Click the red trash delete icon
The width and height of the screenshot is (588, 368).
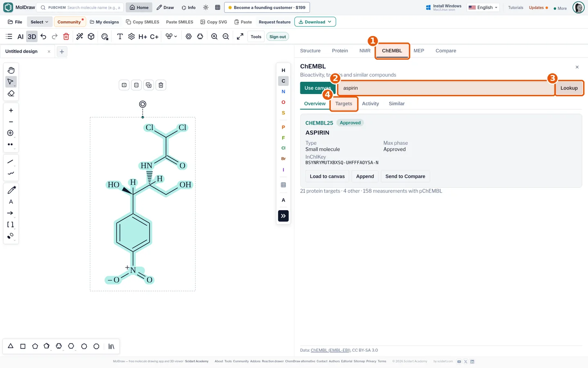66,37
